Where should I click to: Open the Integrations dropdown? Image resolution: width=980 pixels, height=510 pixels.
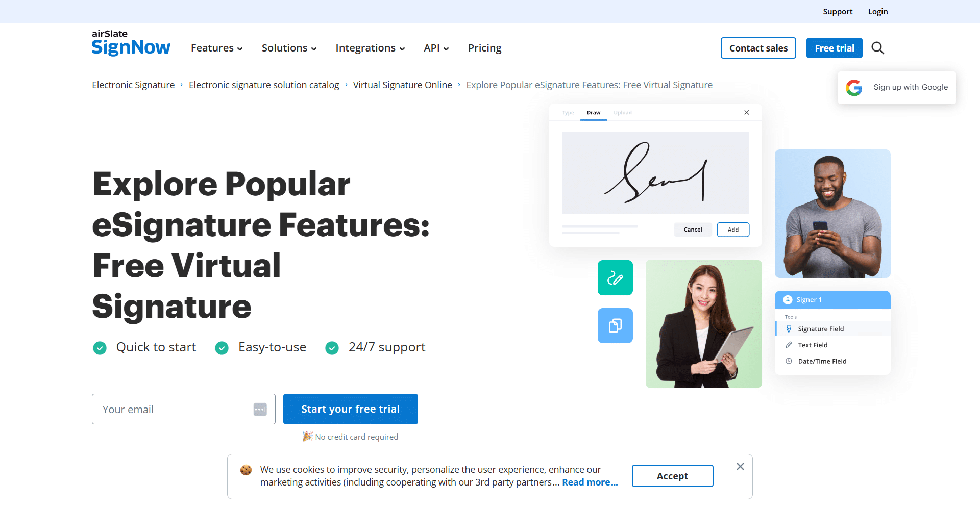point(370,48)
